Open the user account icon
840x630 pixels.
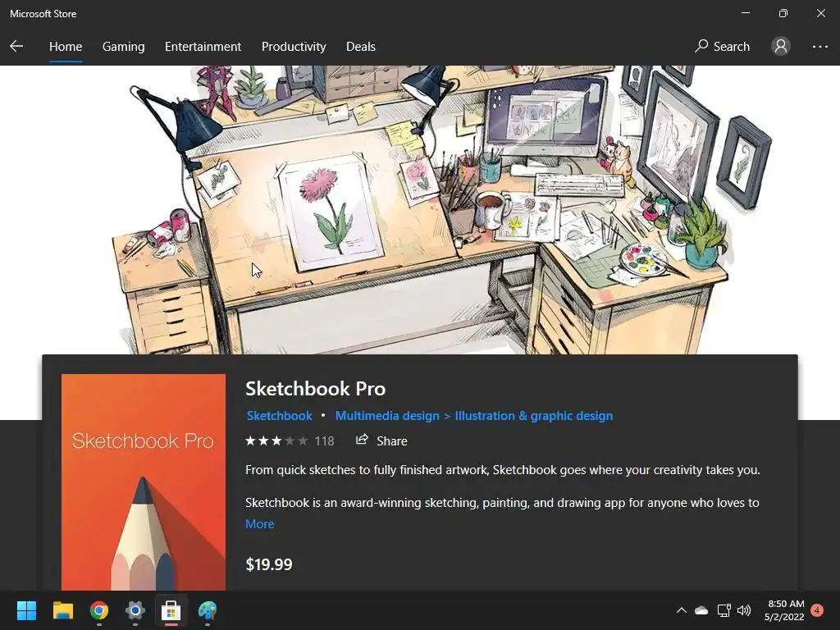click(781, 47)
